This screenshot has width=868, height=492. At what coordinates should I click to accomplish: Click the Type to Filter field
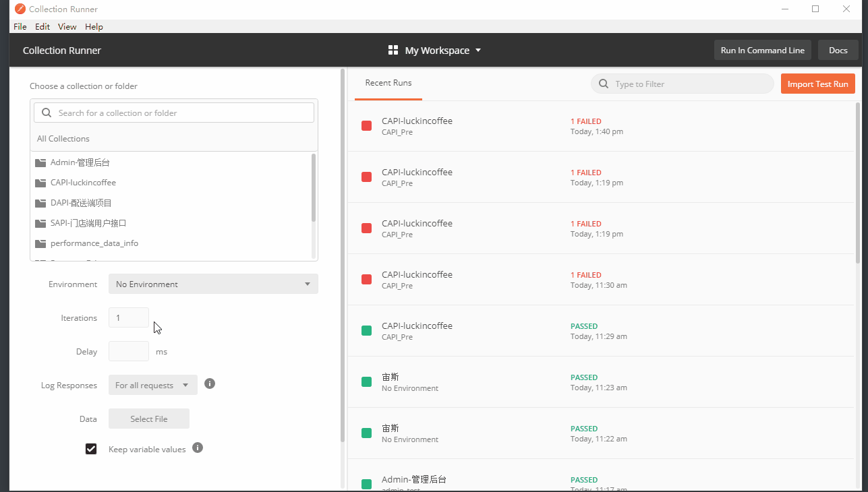pos(683,84)
